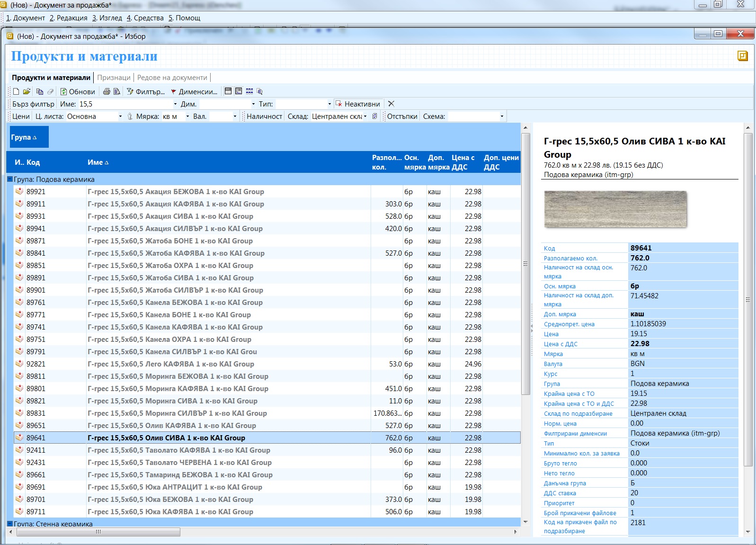
Task: Open the Документ menu
Action: pyautogui.click(x=25, y=18)
